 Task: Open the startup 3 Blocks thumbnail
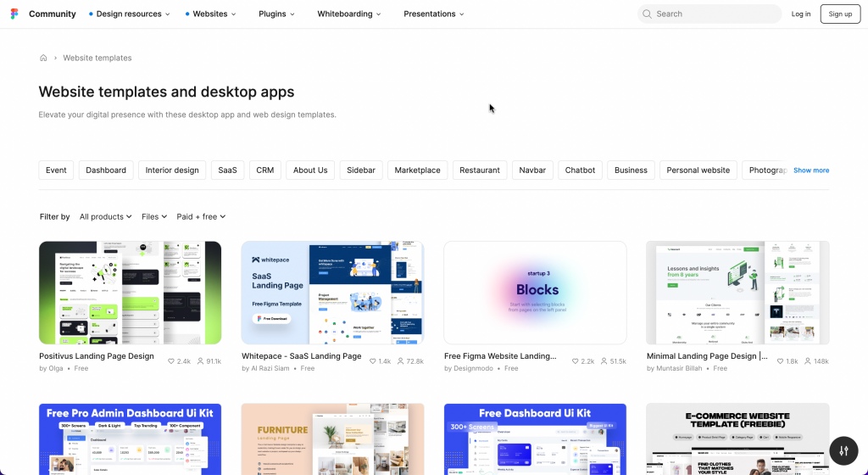pyautogui.click(x=536, y=293)
